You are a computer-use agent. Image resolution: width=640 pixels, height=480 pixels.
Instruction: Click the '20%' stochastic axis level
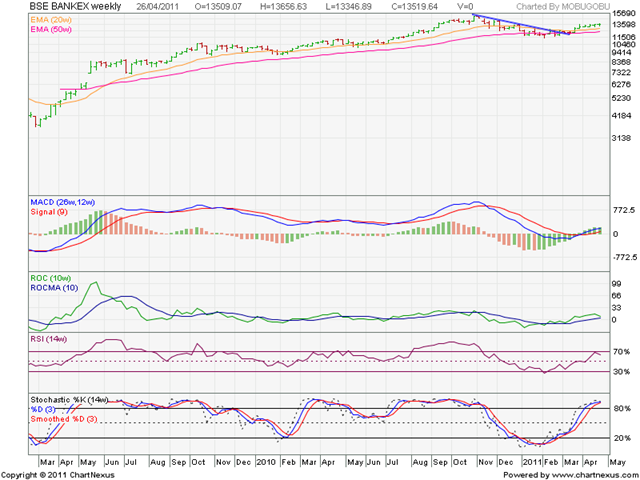click(622, 438)
